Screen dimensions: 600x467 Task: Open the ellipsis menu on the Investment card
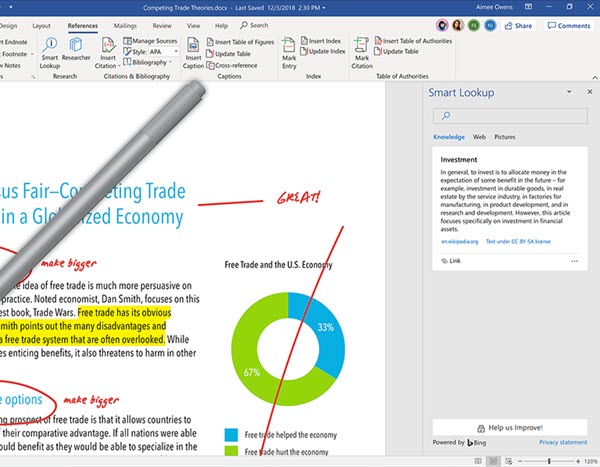[x=574, y=261]
